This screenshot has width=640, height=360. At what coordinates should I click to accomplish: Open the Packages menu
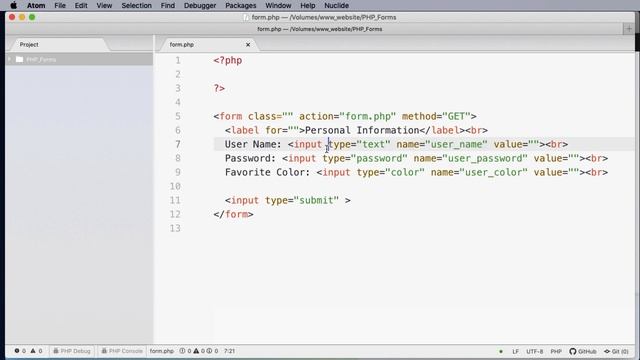click(240, 6)
